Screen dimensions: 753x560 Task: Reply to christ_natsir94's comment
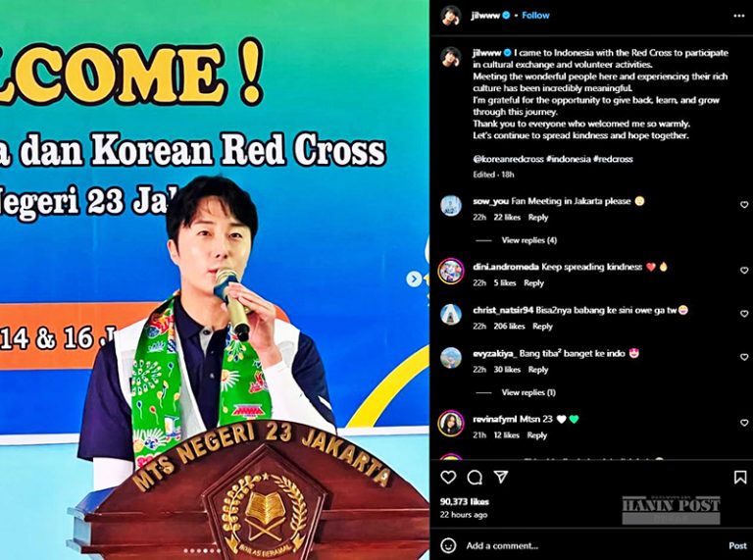pos(542,327)
